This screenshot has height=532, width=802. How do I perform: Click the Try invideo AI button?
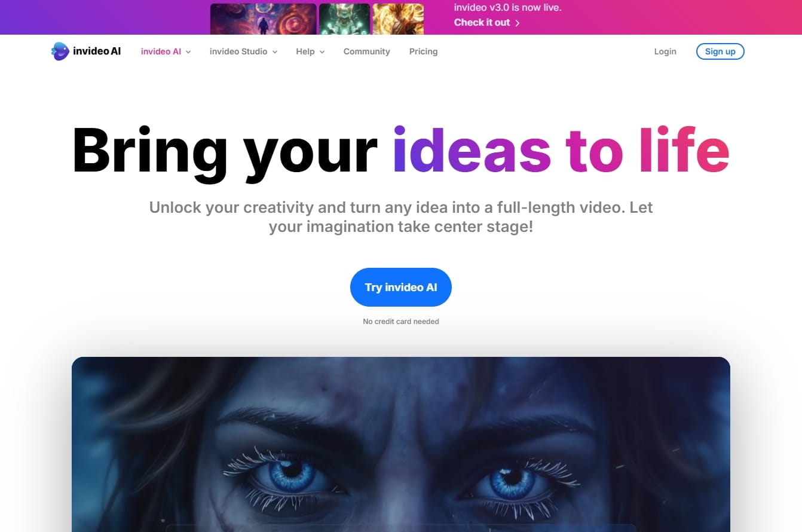(401, 287)
